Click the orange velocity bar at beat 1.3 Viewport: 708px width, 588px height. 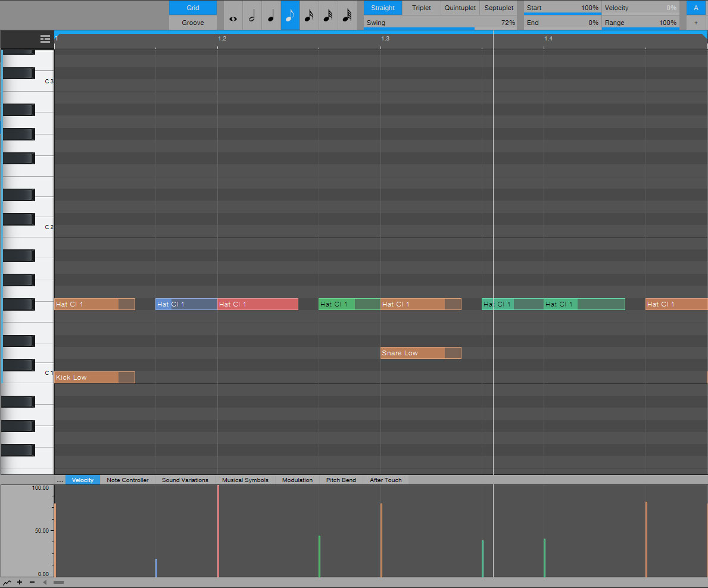382,540
